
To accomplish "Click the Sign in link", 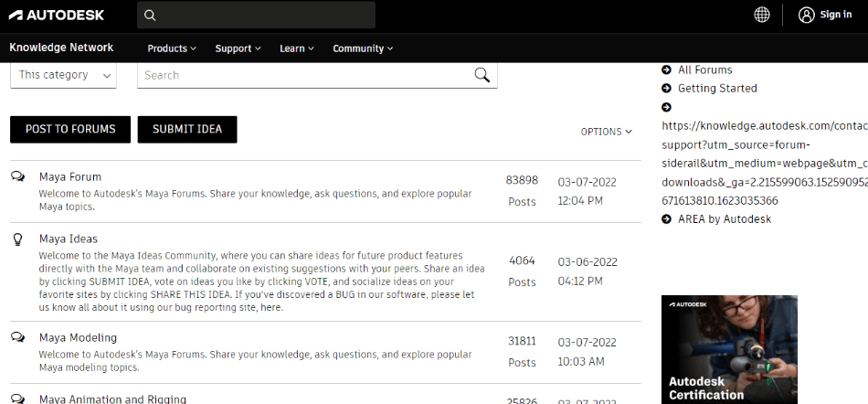I will point(836,15).
